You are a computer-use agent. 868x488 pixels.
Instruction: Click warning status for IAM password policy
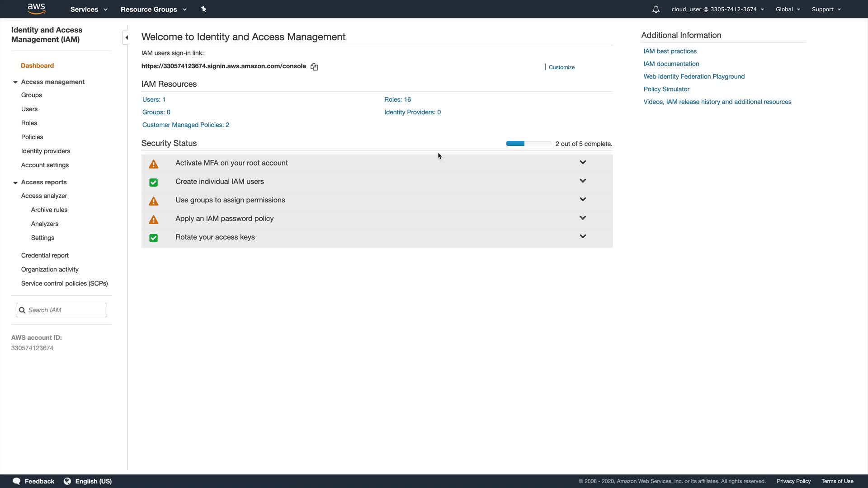coord(154,220)
